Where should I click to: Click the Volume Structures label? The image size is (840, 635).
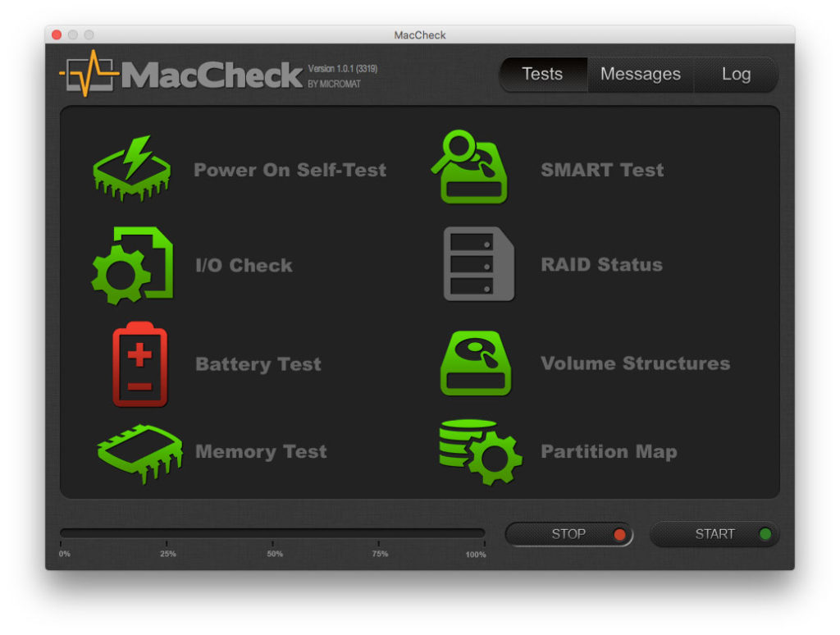[x=636, y=363]
